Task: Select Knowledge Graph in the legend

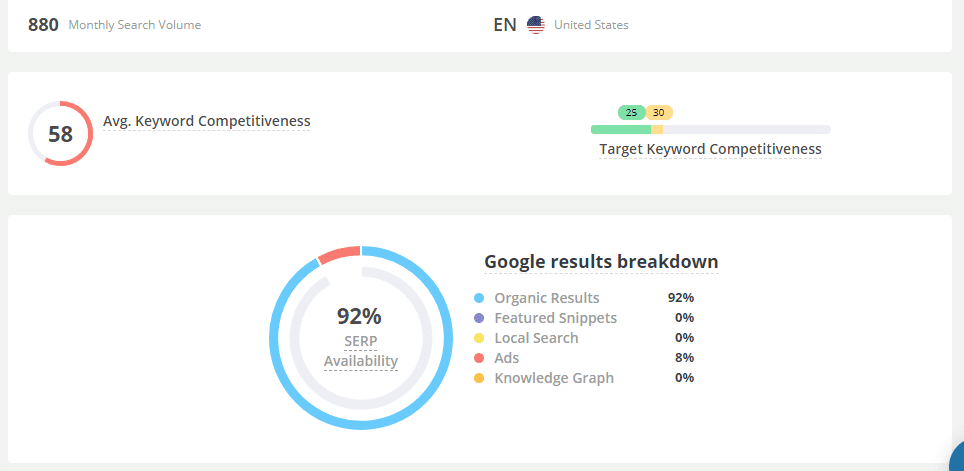Action: (554, 378)
